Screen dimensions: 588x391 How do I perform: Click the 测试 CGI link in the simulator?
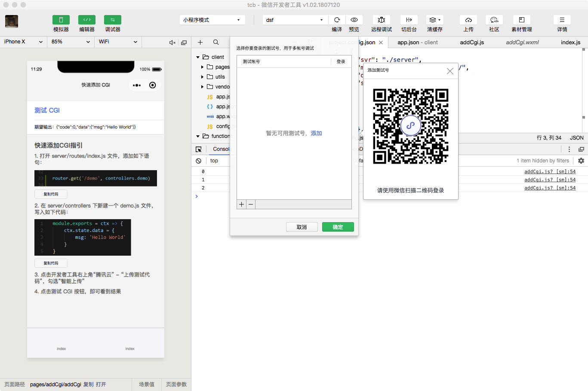[x=47, y=110]
